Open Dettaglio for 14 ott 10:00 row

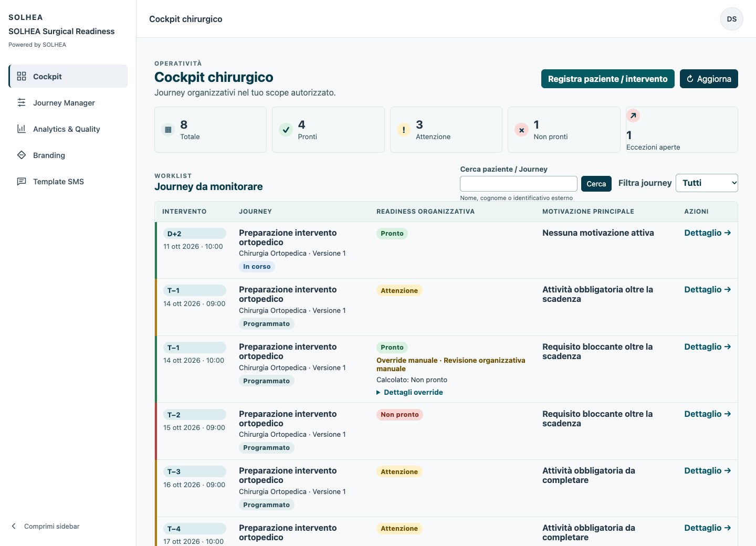[708, 346]
